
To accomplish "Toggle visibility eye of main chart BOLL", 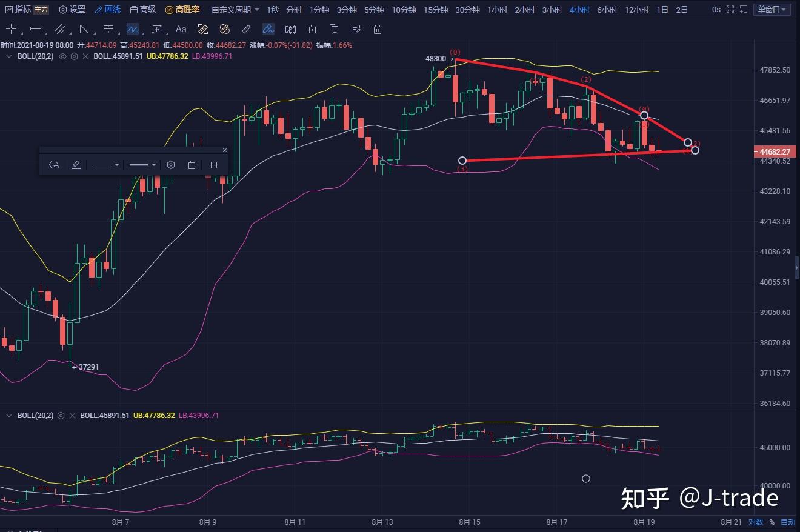I will [62, 56].
